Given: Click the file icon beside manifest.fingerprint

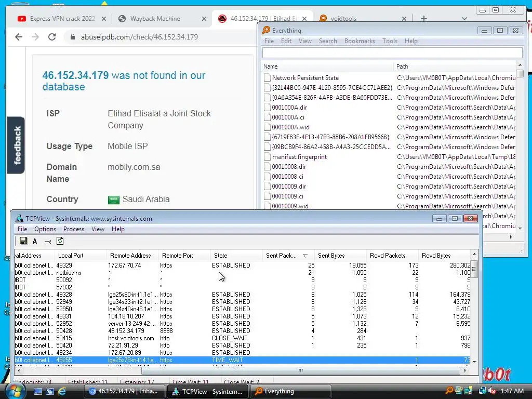Looking at the screenshot, I should pyautogui.click(x=268, y=157).
